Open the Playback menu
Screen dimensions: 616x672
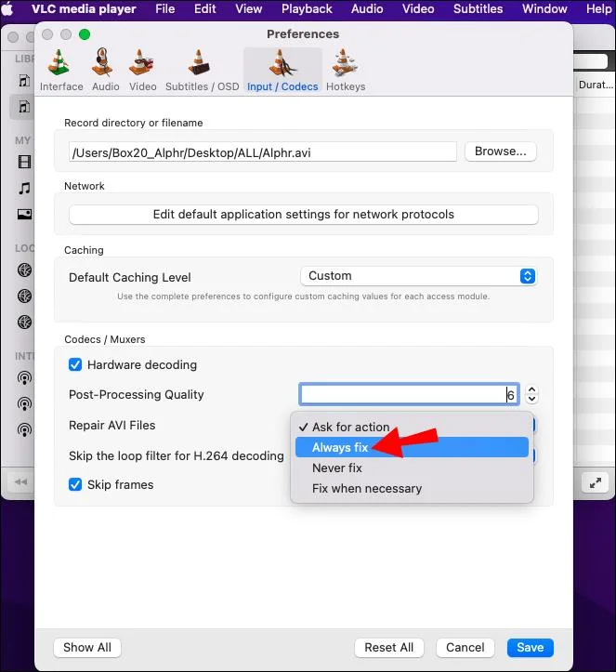coord(307,9)
